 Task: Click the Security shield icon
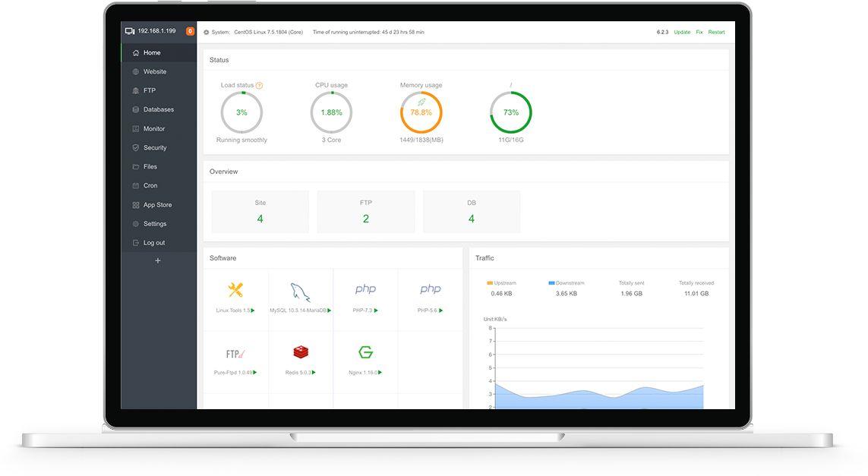point(136,148)
